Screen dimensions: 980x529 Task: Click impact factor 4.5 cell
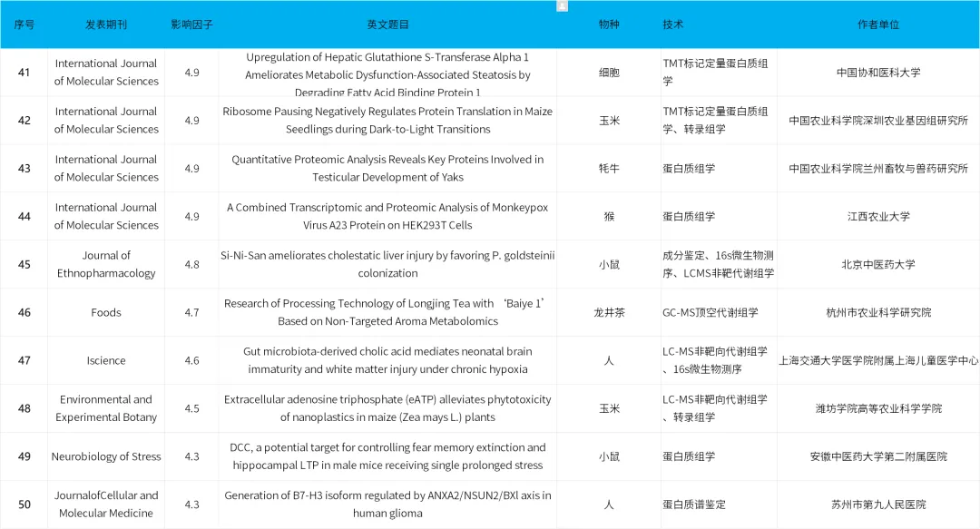191,408
